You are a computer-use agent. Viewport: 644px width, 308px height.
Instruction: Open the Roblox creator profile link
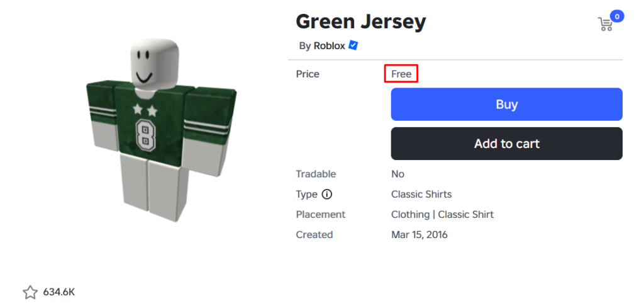pos(329,45)
